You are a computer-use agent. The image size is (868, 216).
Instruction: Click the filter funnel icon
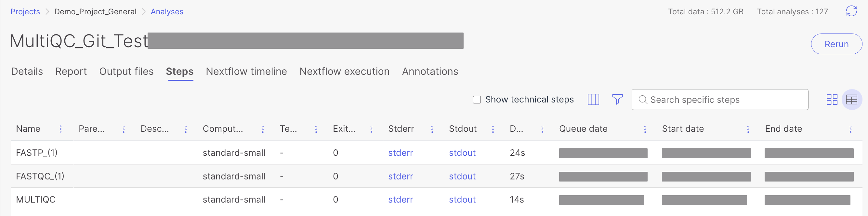(x=617, y=100)
